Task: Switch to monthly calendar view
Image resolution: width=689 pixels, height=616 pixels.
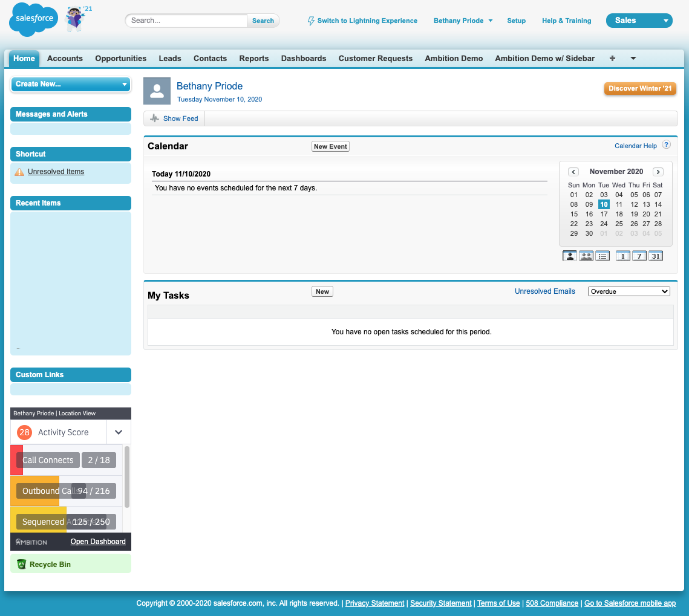Action: coord(656,256)
